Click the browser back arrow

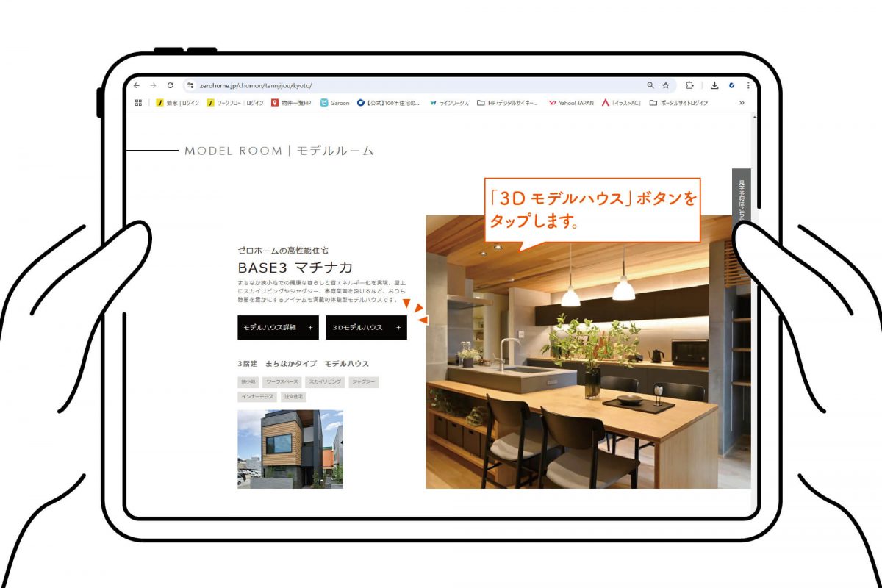[x=137, y=85]
